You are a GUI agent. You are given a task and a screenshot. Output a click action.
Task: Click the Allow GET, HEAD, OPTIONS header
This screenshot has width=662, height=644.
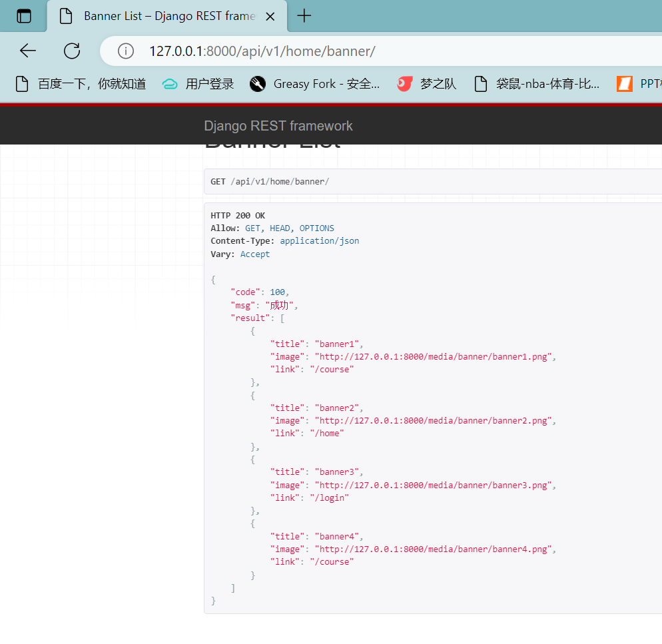click(272, 228)
